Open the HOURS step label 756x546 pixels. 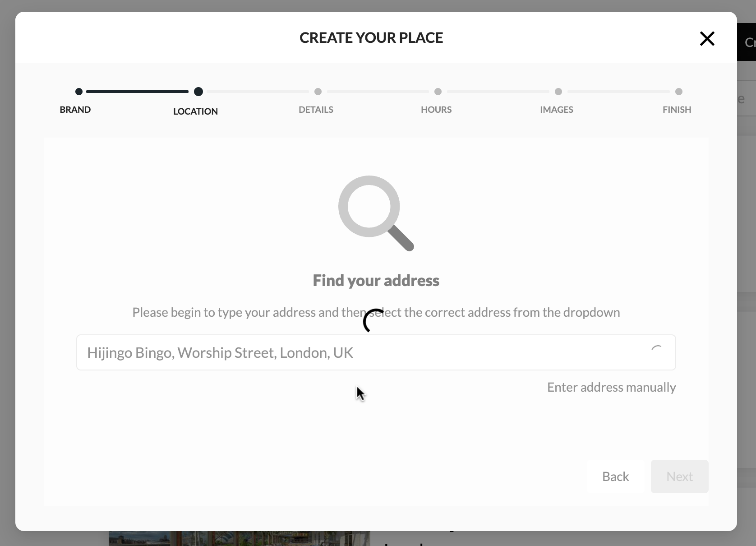(436, 110)
